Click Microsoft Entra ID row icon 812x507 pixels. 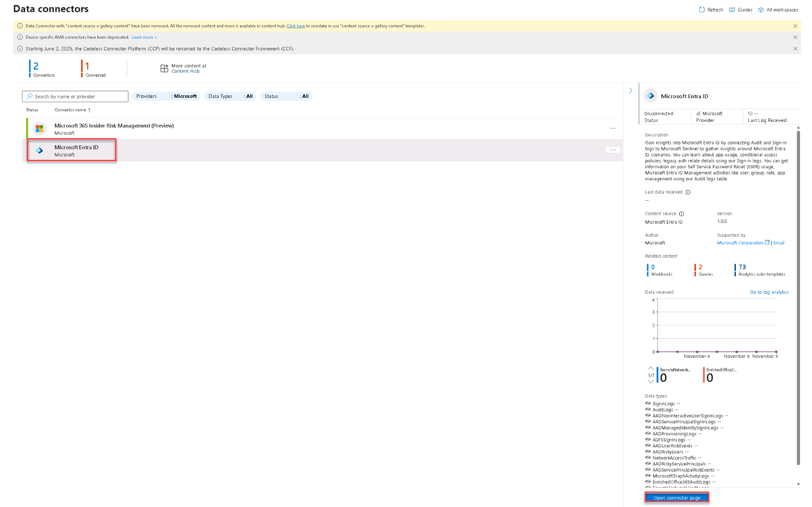[39, 151]
